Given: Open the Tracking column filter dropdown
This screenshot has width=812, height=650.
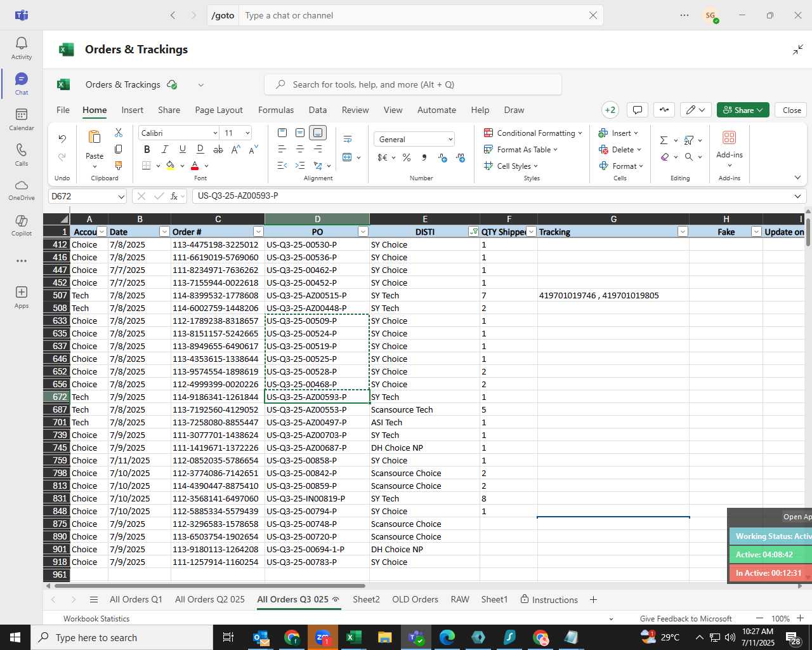Looking at the screenshot, I should pyautogui.click(x=683, y=232).
